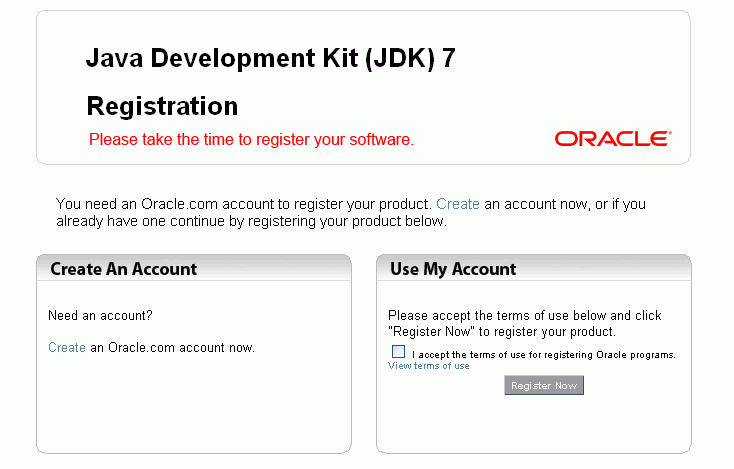
Task: Click the Register Now button
Action: click(544, 385)
